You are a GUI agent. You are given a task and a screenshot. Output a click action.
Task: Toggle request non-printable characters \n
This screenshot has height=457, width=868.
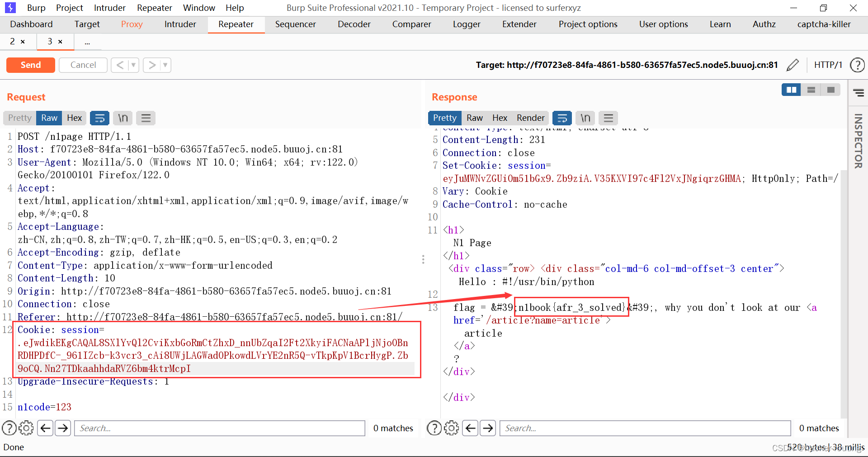[123, 118]
